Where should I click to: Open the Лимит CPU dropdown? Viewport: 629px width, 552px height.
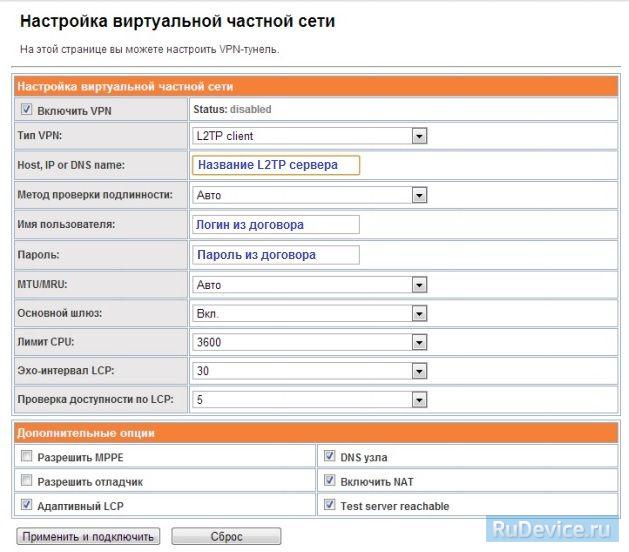click(308, 342)
